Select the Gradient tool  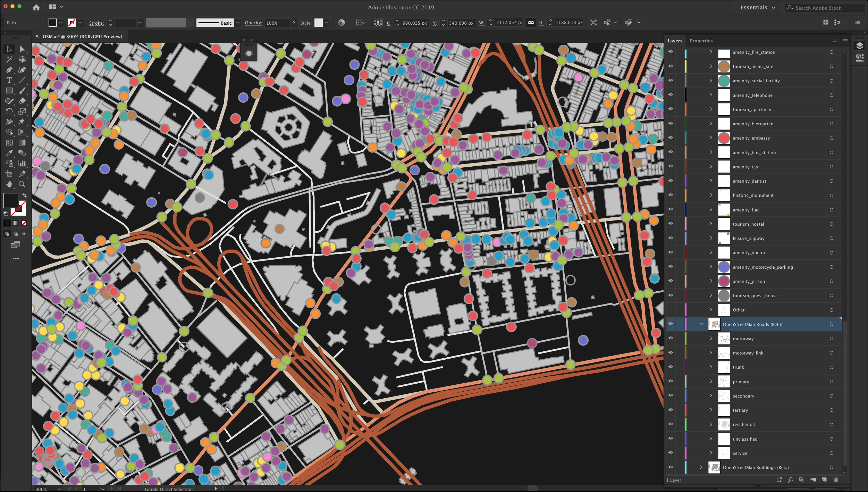tap(22, 143)
